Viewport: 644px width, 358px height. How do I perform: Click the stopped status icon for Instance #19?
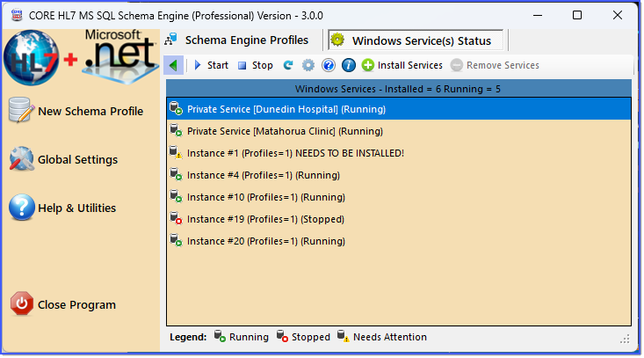click(176, 218)
